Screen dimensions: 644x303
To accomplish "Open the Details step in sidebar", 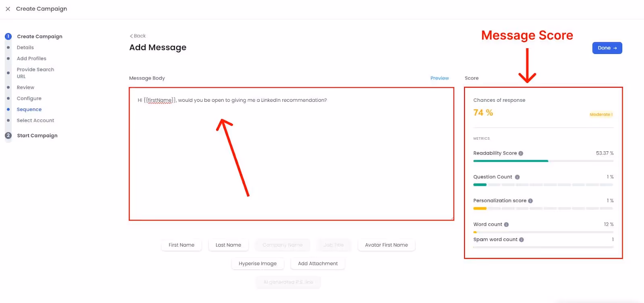I will tap(25, 47).
